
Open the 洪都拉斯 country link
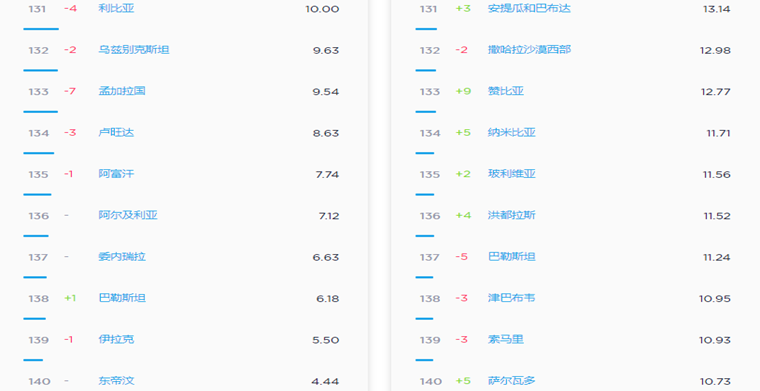click(512, 215)
